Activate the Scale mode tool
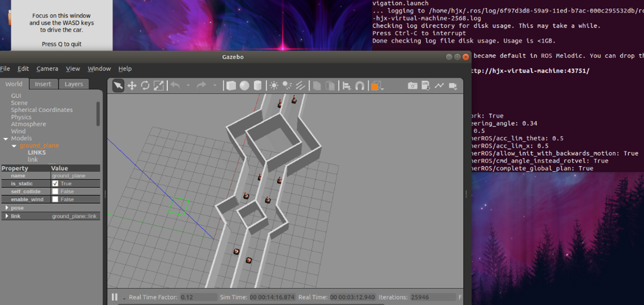This screenshot has width=644, height=305. click(158, 85)
